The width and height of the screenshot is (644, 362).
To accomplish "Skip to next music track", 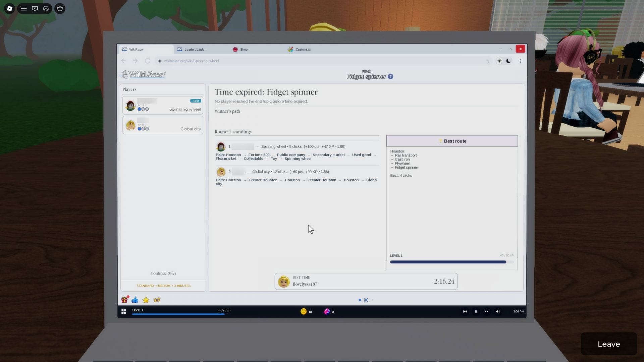I will click(x=487, y=312).
